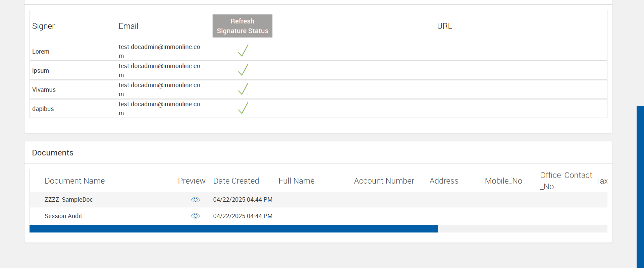Click the date created for ZZZZ_SampleDoc
Image resolution: width=644 pixels, height=268 pixels.
click(x=243, y=200)
